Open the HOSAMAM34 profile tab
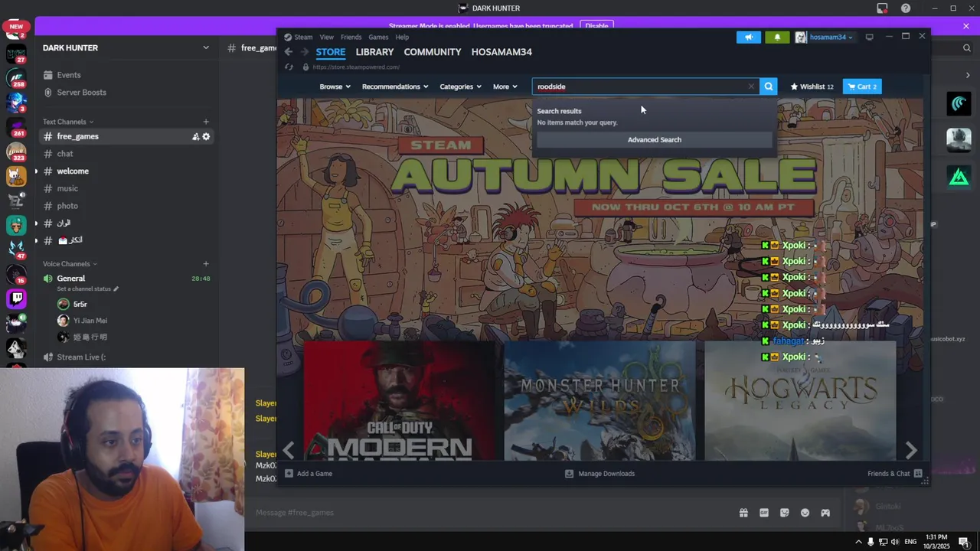The image size is (980, 551). click(501, 52)
